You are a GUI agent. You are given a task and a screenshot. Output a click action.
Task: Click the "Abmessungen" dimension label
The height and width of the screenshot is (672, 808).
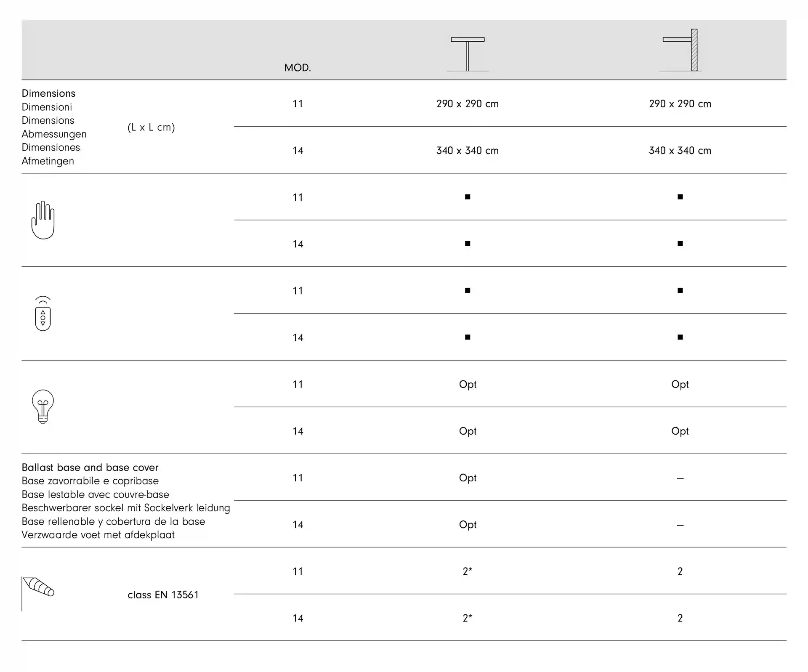[54, 134]
